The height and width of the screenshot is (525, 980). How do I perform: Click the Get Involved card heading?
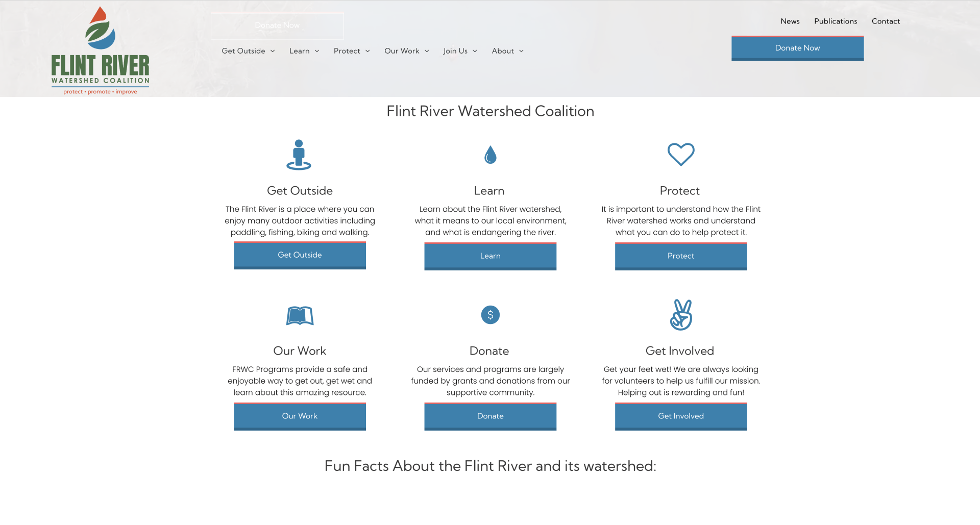pos(680,351)
